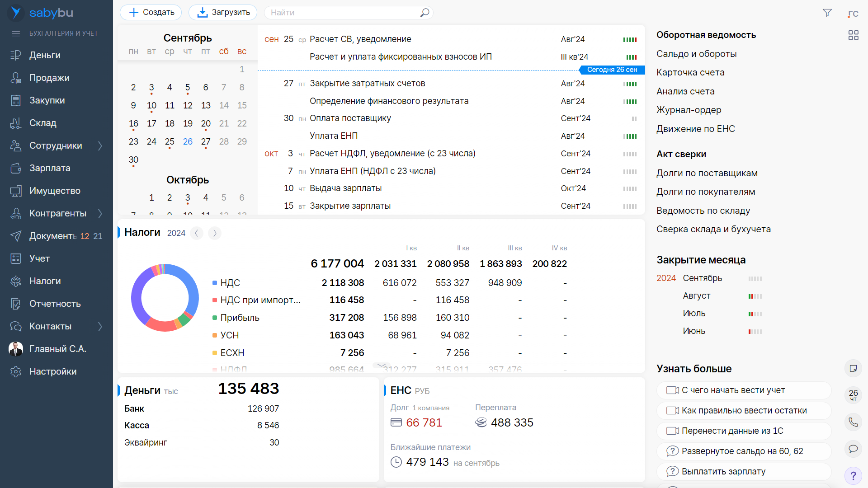868x488 pixels.
Task: Expand the Сотрудники submenu arrow
Action: (100, 145)
